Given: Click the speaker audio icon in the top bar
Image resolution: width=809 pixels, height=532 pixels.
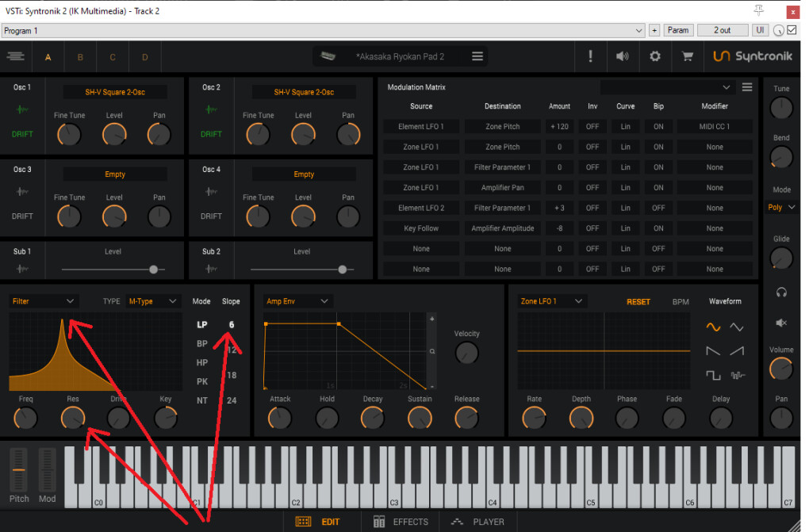Looking at the screenshot, I should (623, 56).
